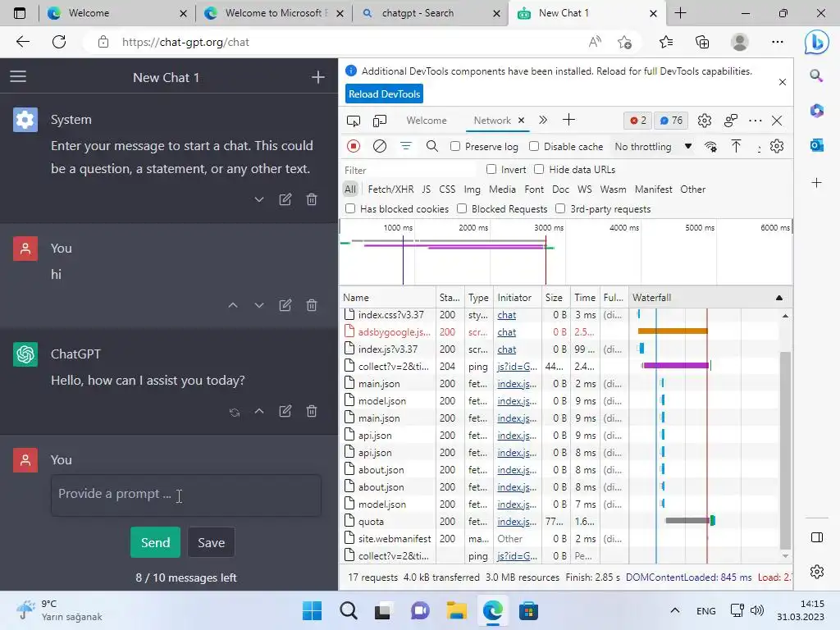Enable Preserve log checkbox
The image size is (840, 630).
pyautogui.click(x=454, y=146)
